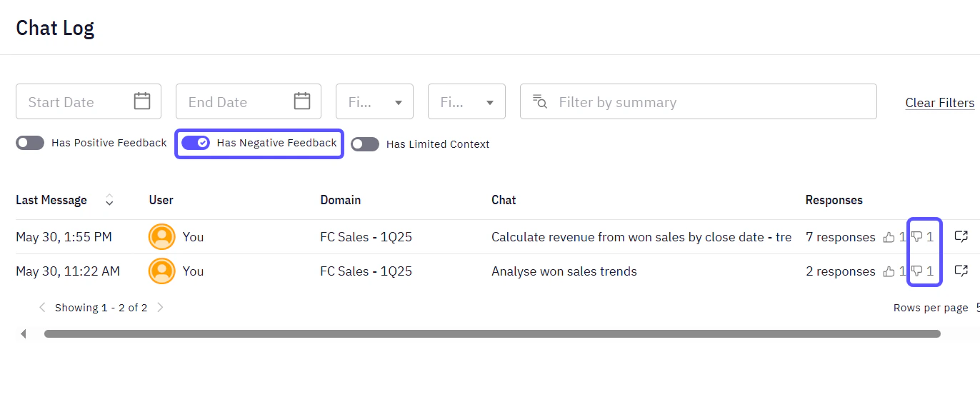The height and width of the screenshot is (402, 980).
Task: Click the Last Message column header
Action: [51, 200]
